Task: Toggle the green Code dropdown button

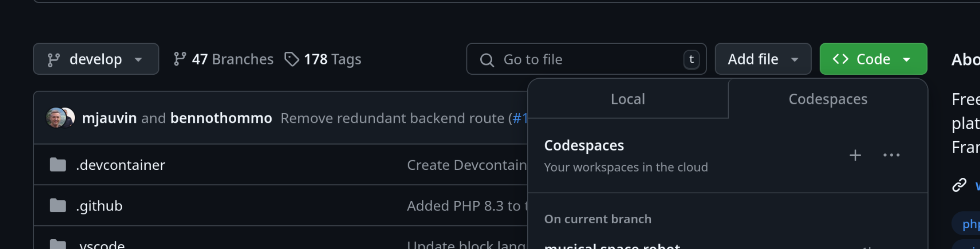Action: click(x=873, y=59)
